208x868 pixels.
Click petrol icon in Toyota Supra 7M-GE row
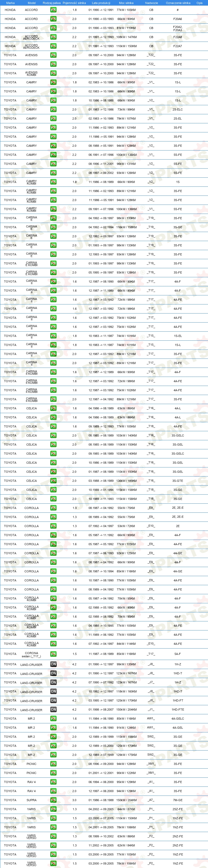pyautogui.click(x=53, y=800)
